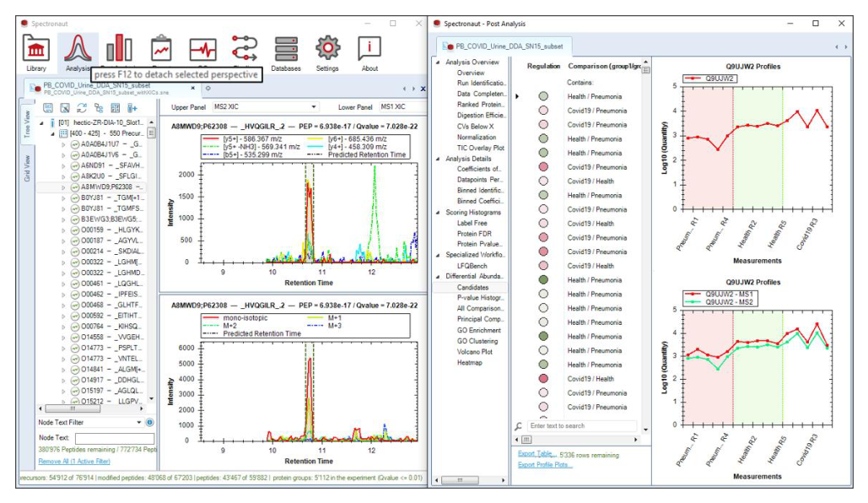Open the Node Text Filter dropdown
The image size is (868, 503).
[x=138, y=422]
